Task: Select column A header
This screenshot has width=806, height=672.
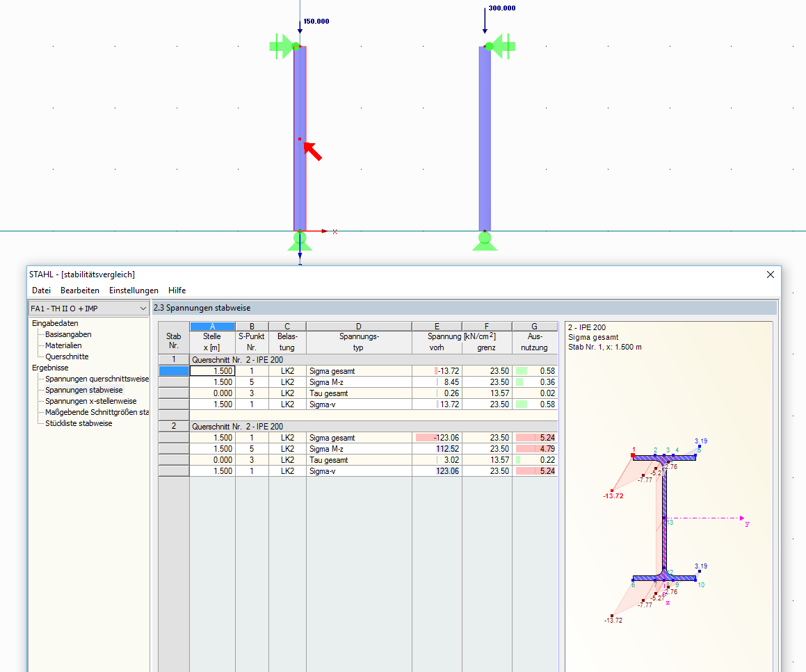Action: point(212,326)
